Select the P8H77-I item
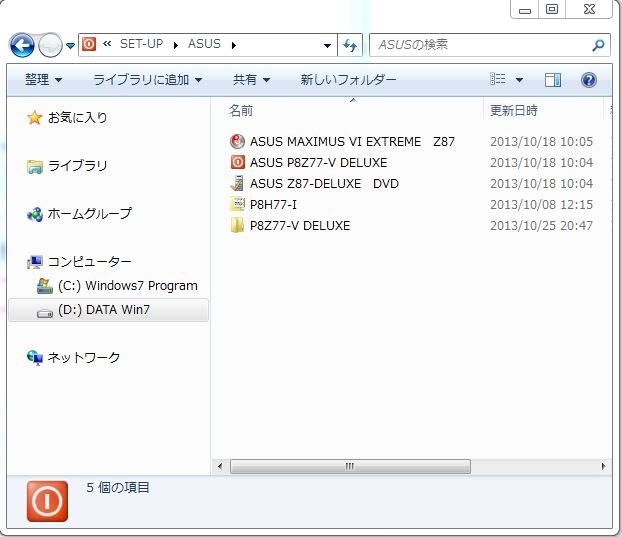 (273, 205)
